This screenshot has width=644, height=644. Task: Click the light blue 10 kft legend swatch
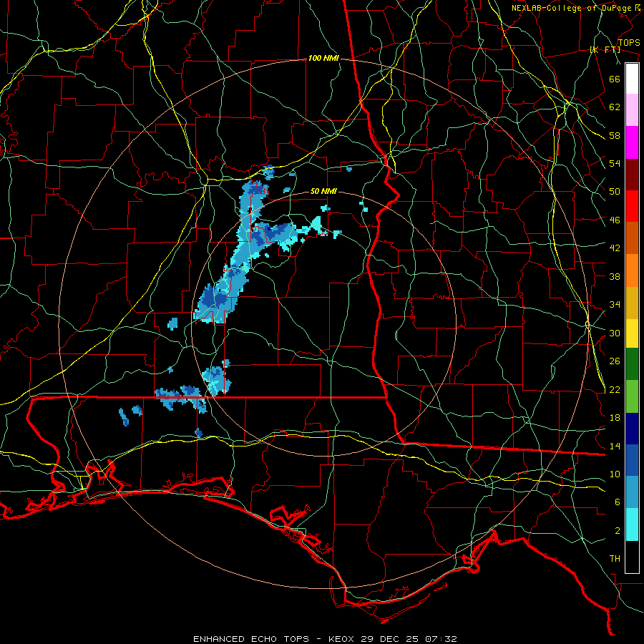click(632, 492)
